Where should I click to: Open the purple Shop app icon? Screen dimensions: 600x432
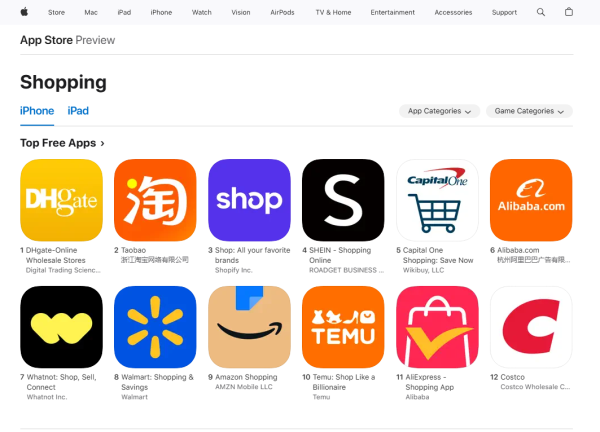249,200
